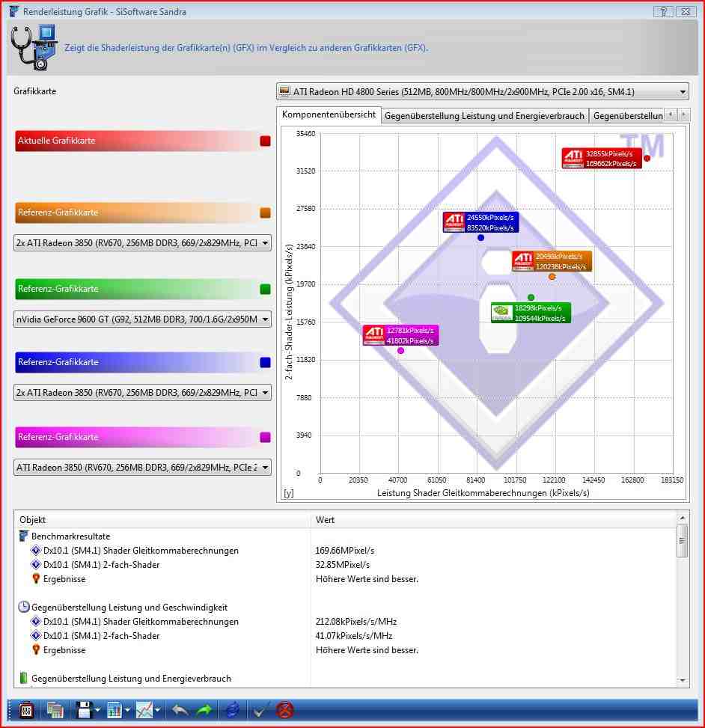Click the magenta ATI label 12781kPixels/s
The image size is (705, 728).
(400, 335)
